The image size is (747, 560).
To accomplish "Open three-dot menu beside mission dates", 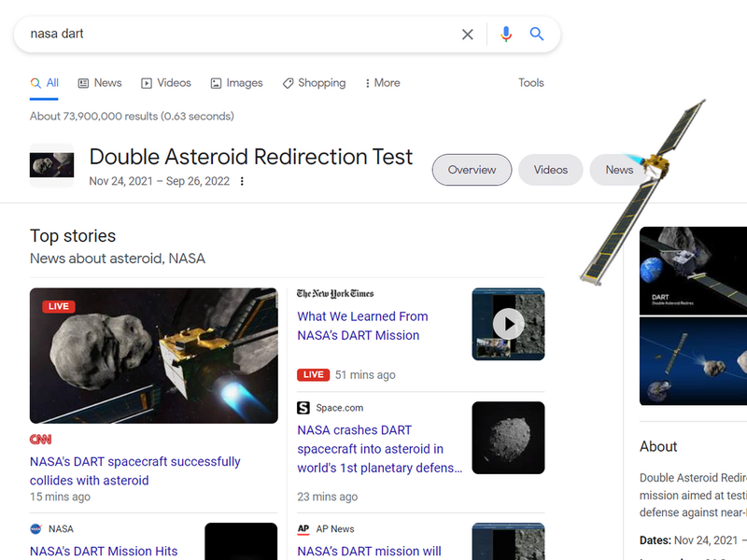I will (242, 181).
